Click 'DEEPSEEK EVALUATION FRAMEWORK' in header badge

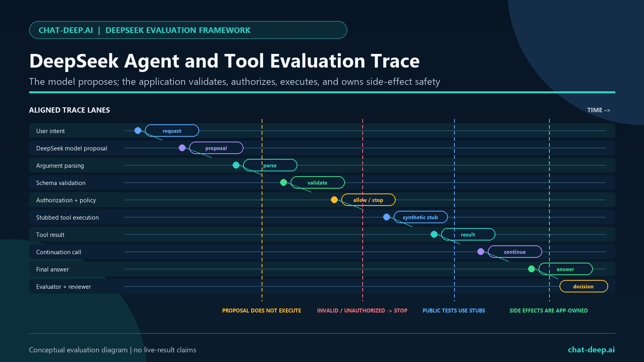click(178, 30)
